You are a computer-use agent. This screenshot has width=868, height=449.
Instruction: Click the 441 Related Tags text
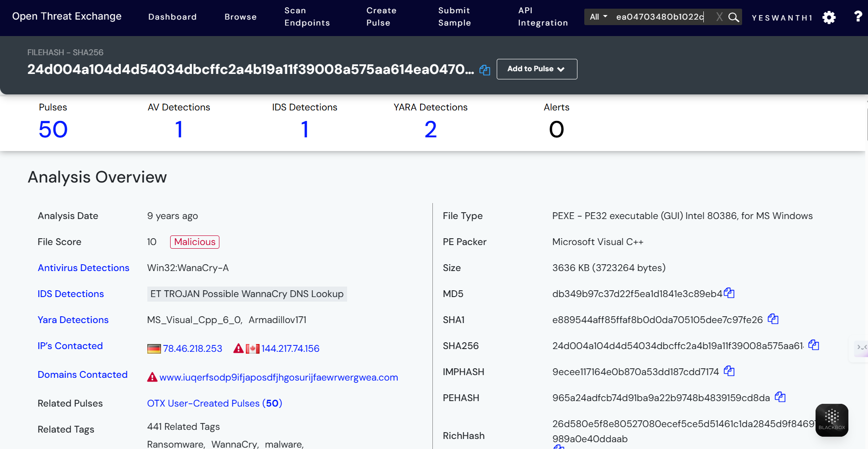[183, 427]
